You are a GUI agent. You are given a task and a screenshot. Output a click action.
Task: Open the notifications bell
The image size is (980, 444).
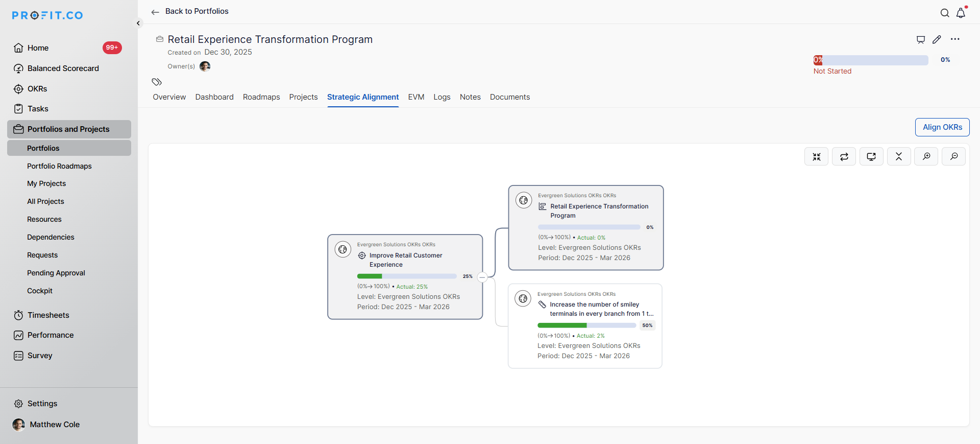click(x=961, y=13)
